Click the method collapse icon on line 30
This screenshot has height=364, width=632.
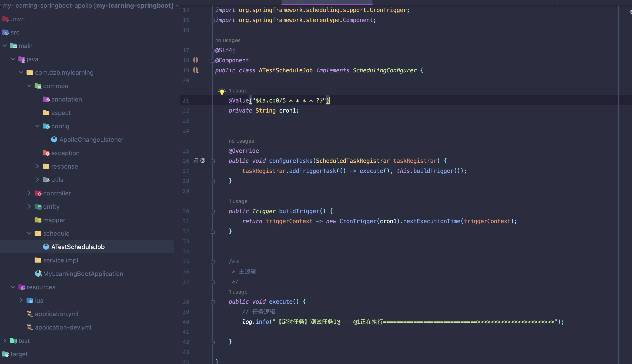point(213,211)
